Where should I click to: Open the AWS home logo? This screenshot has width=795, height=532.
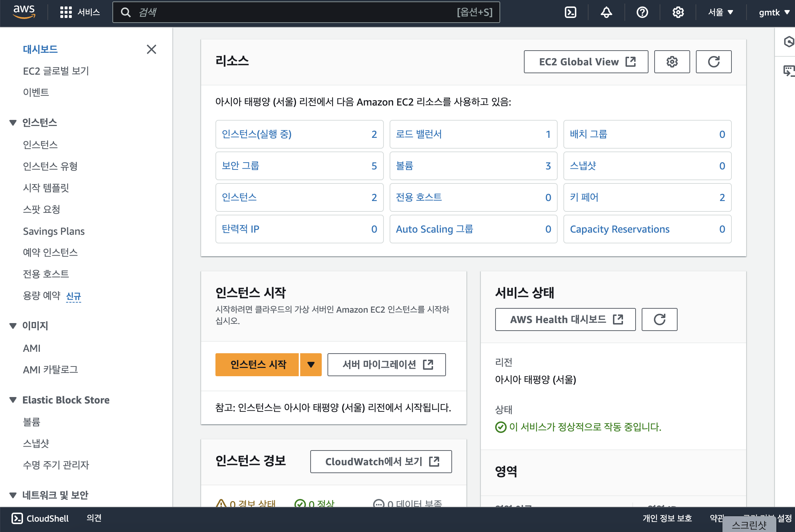pos(24,12)
